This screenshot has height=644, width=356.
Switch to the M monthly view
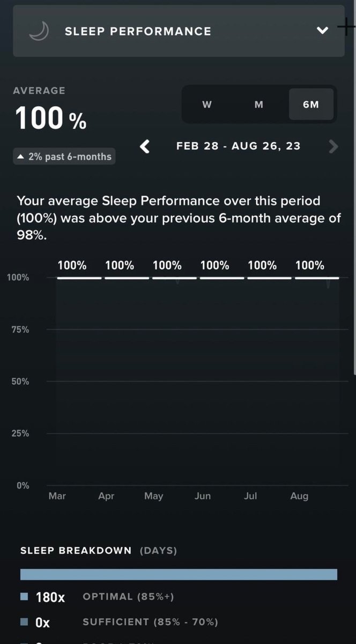258,104
